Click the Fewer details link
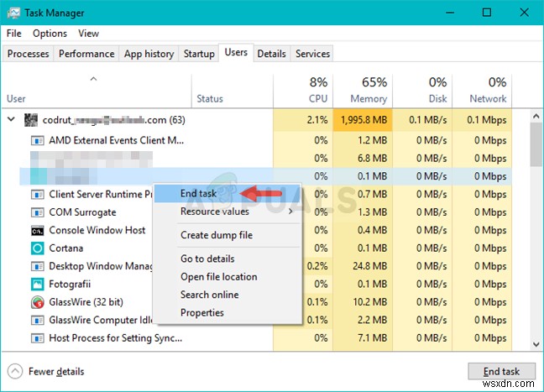Image resolution: width=544 pixels, height=392 pixels. [56, 372]
